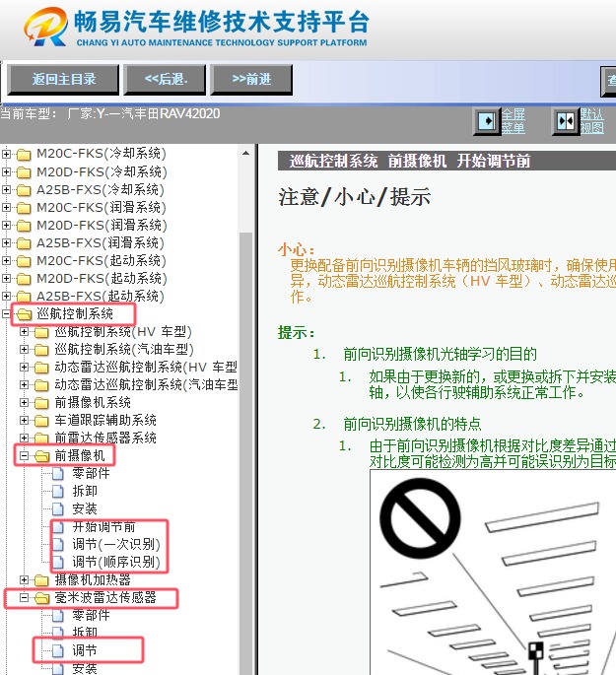The image size is (616, 675).
Task: Click the 全屏菜单 arrow icon
Action: coord(487,121)
